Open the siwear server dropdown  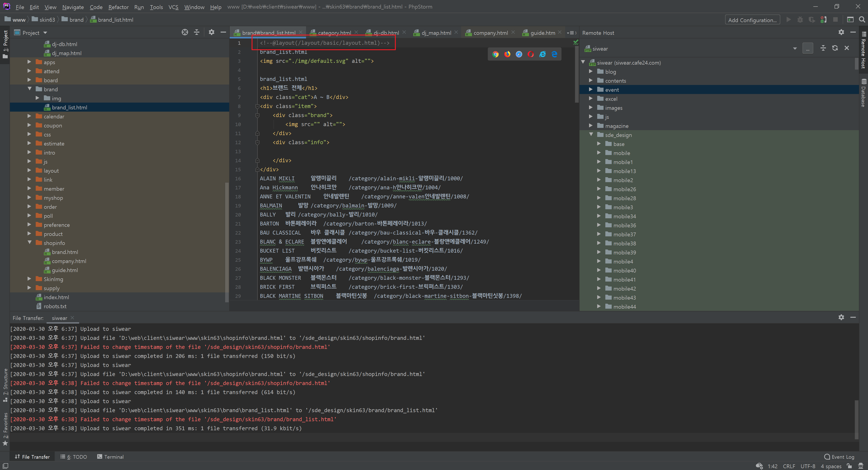click(x=795, y=49)
